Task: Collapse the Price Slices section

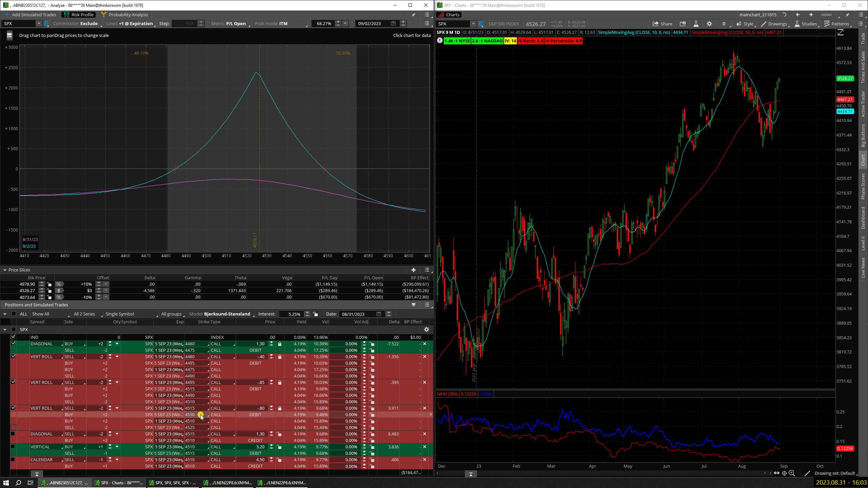Action: pyautogui.click(x=5, y=270)
